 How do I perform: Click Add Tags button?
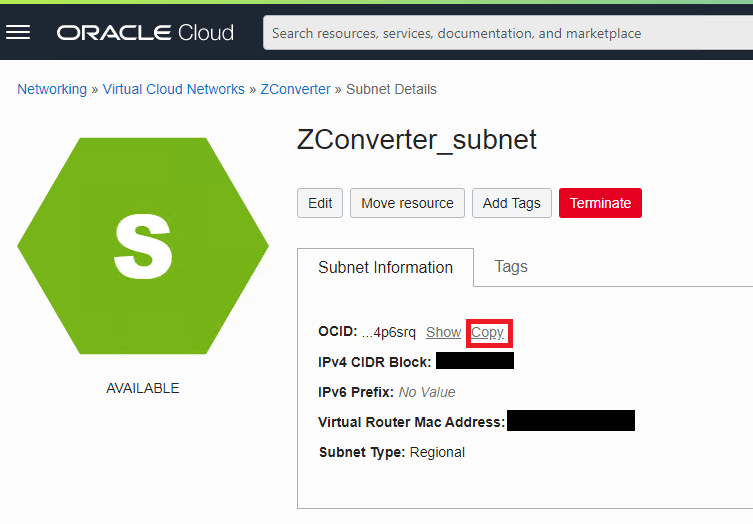tap(511, 203)
